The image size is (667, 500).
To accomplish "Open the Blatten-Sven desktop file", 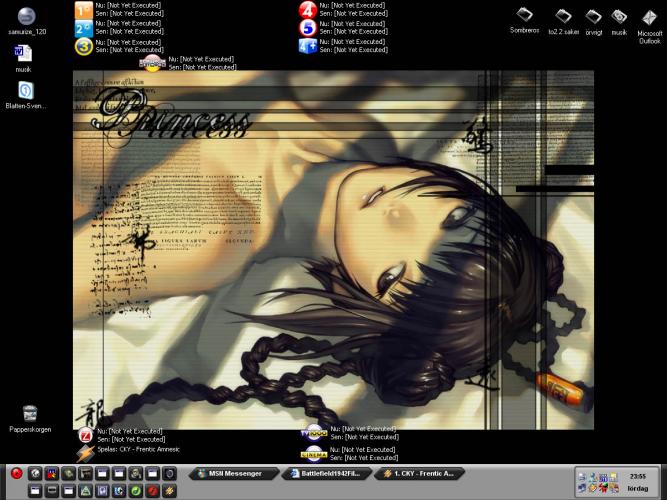I will pos(26,91).
